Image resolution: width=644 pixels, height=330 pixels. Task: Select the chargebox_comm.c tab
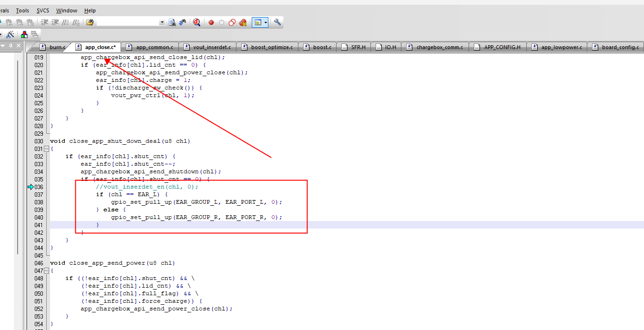click(435, 47)
